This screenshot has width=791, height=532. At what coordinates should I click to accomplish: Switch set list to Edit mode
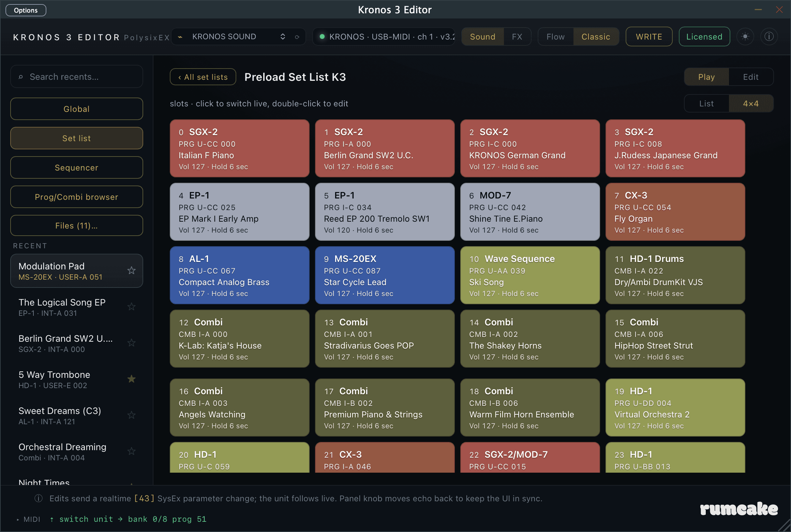tap(751, 77)
